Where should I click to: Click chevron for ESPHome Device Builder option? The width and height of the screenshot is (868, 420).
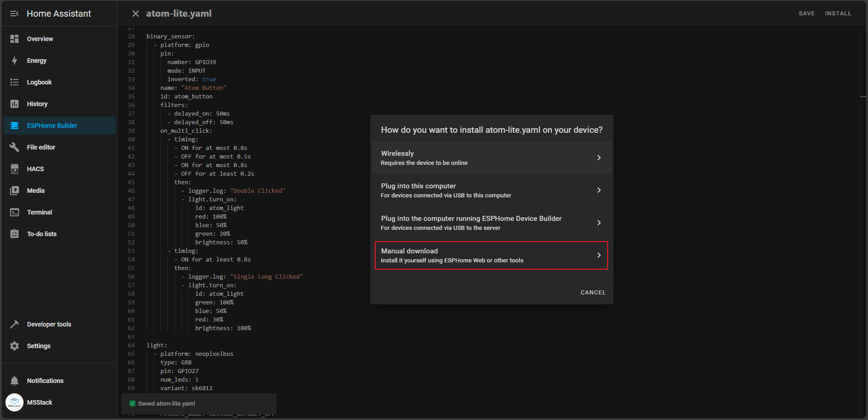(x=599, y=223)
